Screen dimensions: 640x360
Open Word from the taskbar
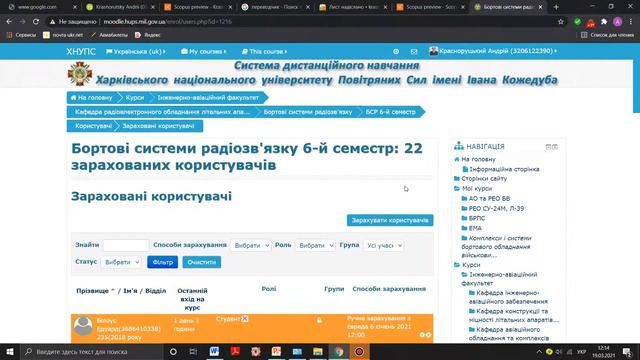tap(214, 351)
